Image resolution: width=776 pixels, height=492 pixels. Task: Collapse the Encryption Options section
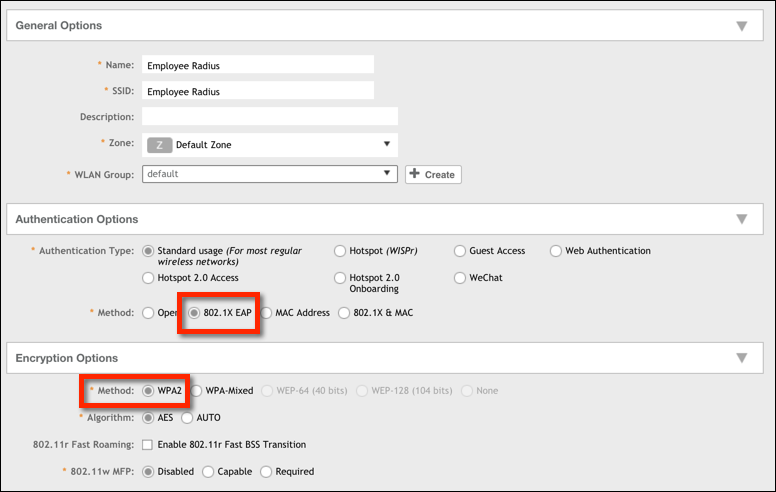pyautogui.click(x=741, y=358)
